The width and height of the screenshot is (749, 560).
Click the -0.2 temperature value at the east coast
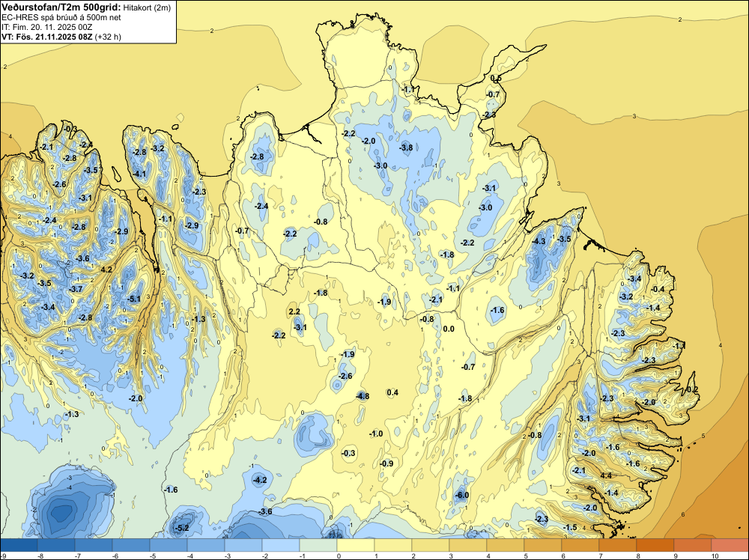(691, 389)
